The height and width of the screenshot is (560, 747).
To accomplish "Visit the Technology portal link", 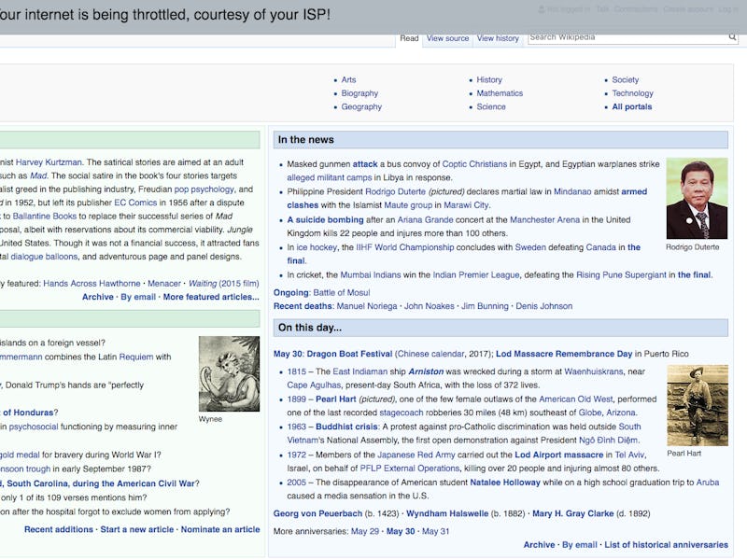I will pos(632,93).
